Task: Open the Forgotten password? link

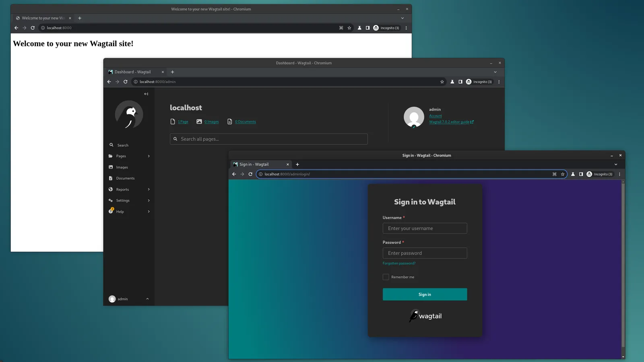Action: (x=399, y=263)
